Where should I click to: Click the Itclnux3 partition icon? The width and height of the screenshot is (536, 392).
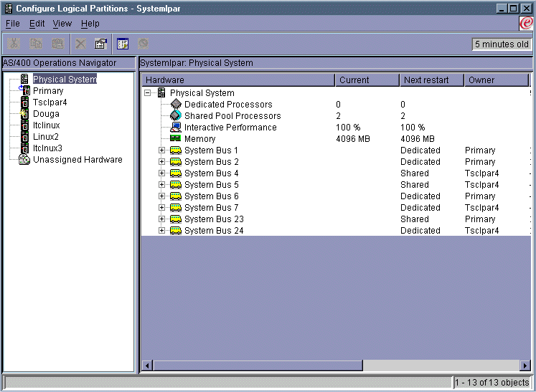[24, 148]
